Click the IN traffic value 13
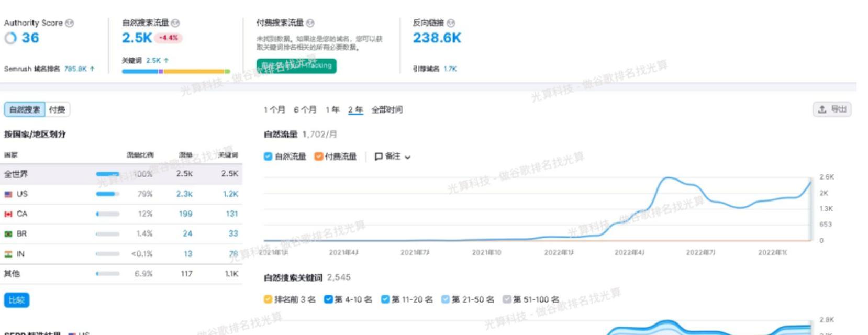The image size is (868, 335). coord(187,254)
